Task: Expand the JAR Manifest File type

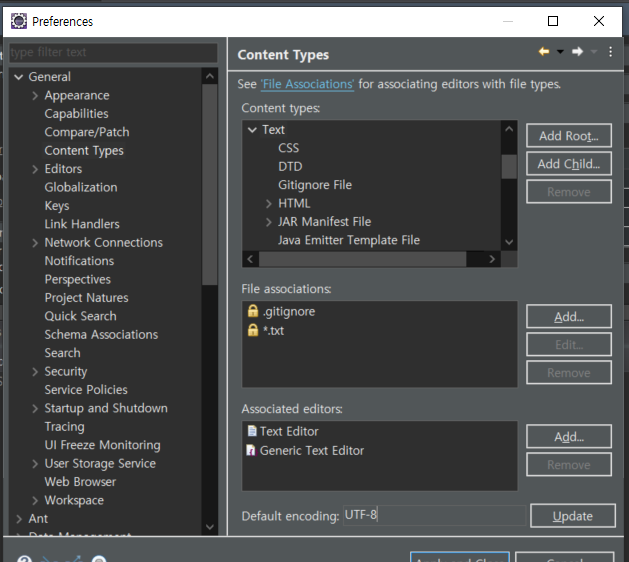Action: click(268, 222)
